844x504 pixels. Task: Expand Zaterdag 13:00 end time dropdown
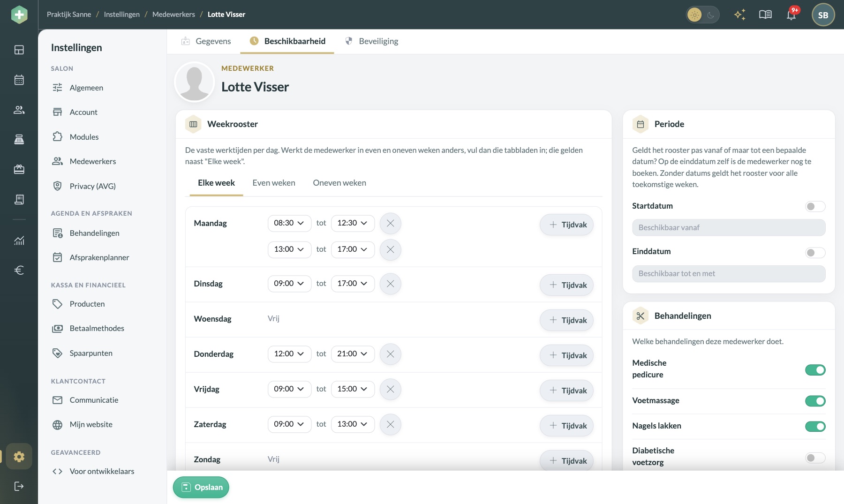(353, 424)
